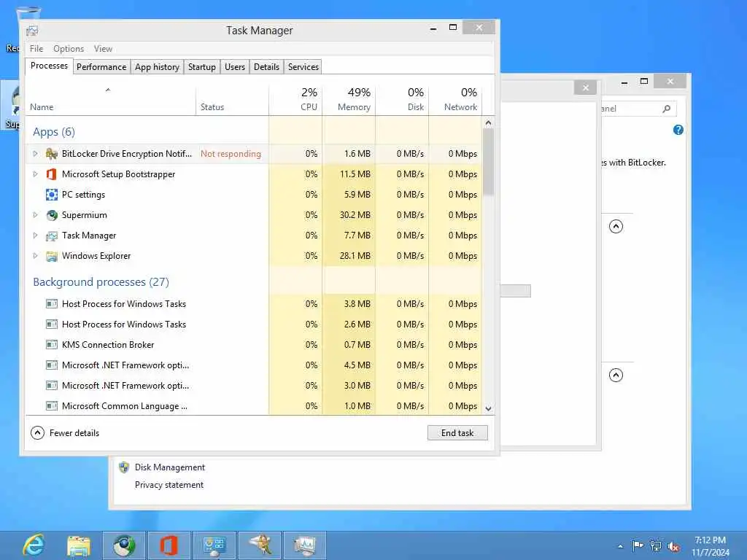Open File Explorer from the taskbar
Image resolution: width=747 pixels, height=560 pixels.
(x=79, y=545)
